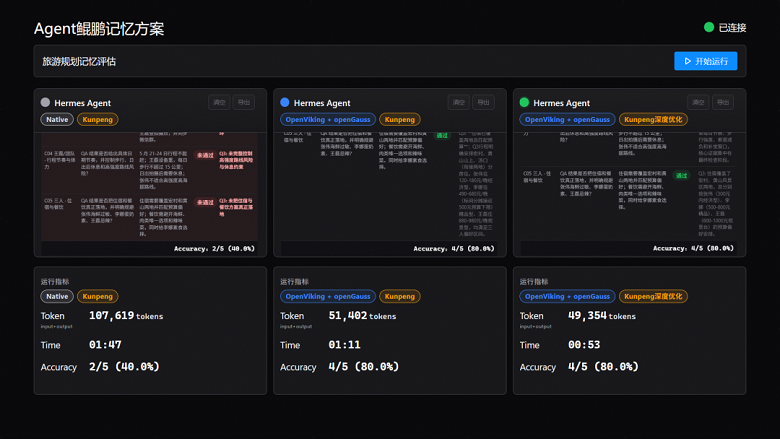Image resolution: width=780 pixels, height=439 pixels.
Task: Click the gray status dot beside the Native Hermes Agent title
Action: 45,102
